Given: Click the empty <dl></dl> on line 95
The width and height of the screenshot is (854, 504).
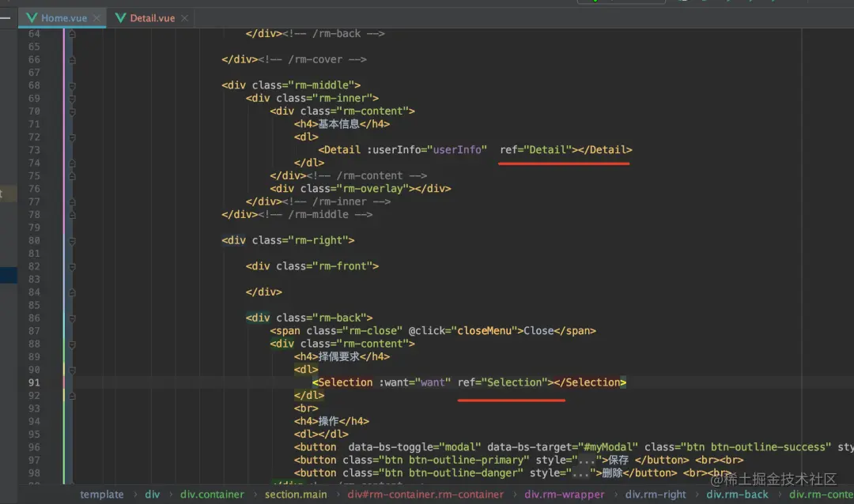Looking at the screenshot, I should coord(321,434).
